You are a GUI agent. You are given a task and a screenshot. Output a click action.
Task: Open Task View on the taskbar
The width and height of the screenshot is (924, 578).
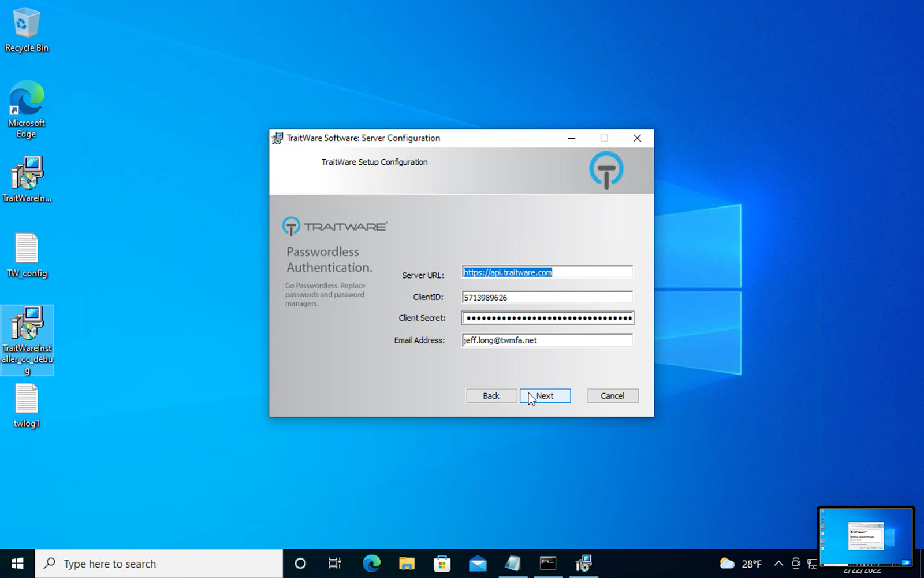pos(335,564)
